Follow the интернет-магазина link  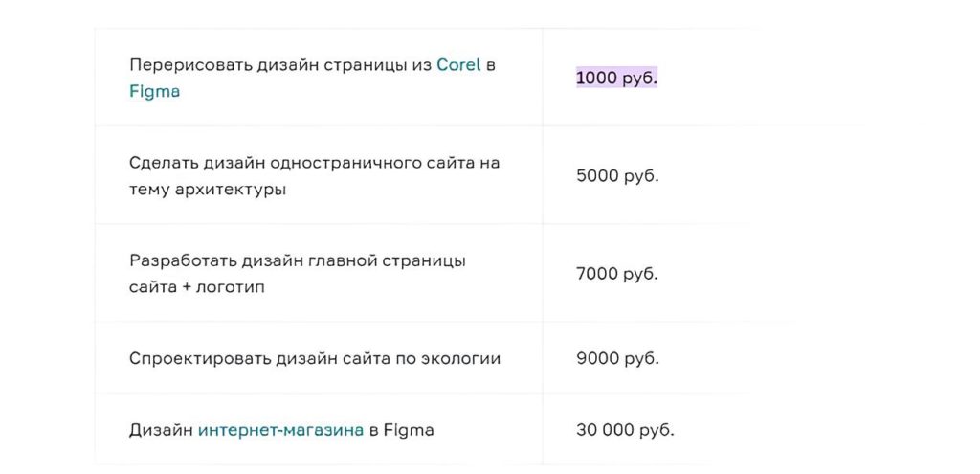click(x=280, y=430)
